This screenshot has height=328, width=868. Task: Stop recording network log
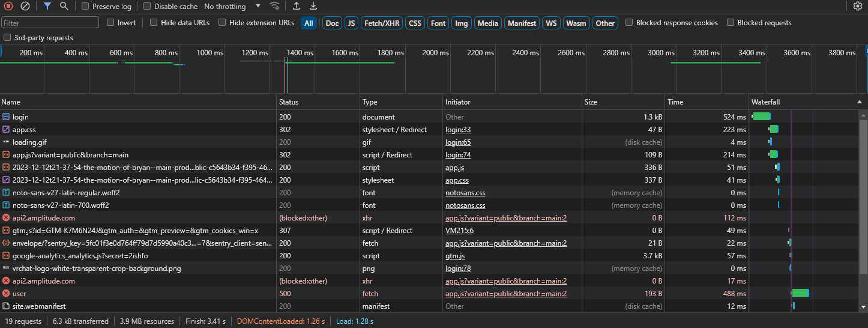pyautogui.click(x=8, y=6)
